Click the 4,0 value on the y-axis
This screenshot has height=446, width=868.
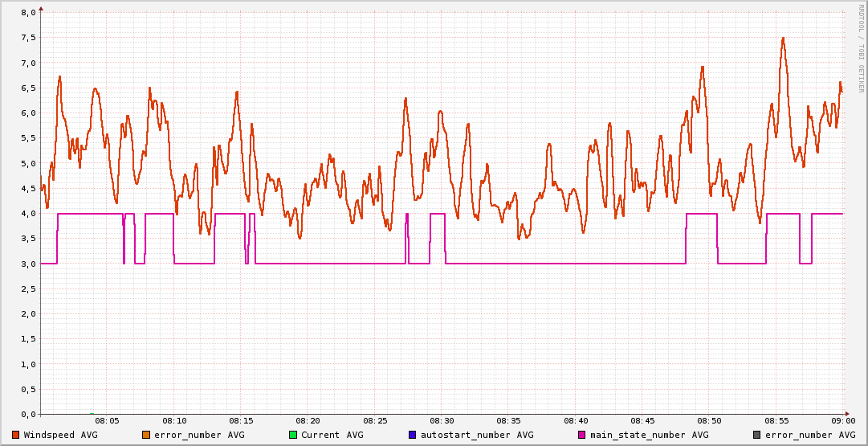click(27, 214)
